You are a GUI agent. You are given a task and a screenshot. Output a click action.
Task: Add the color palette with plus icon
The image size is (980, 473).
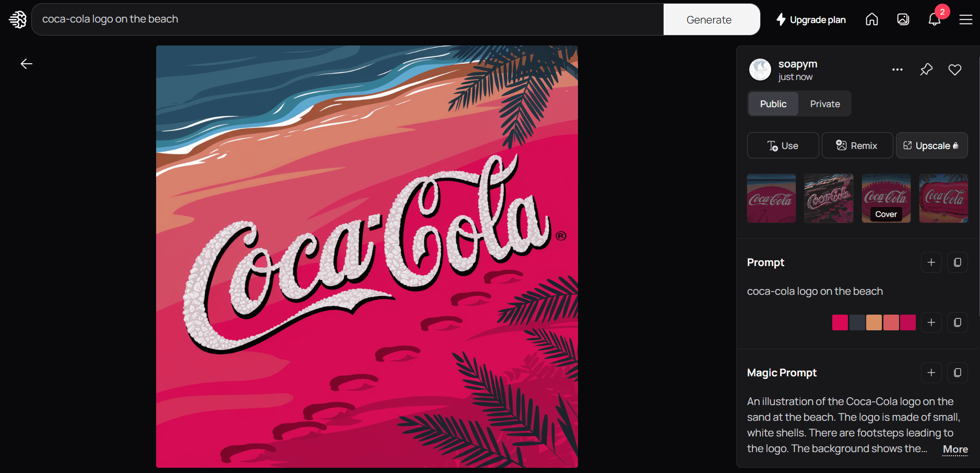[931, 322]
